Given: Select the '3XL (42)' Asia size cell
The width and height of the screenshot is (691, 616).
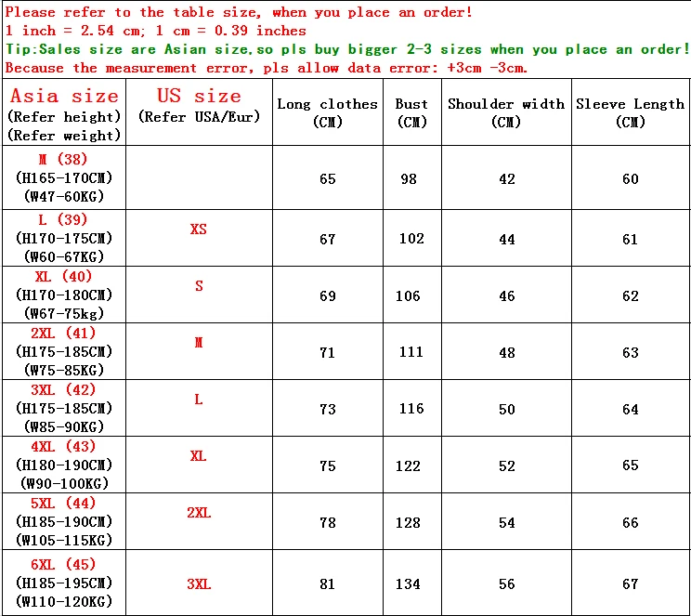Looking at the screenshot, I should pyautogui.click(x=64, y=408).
